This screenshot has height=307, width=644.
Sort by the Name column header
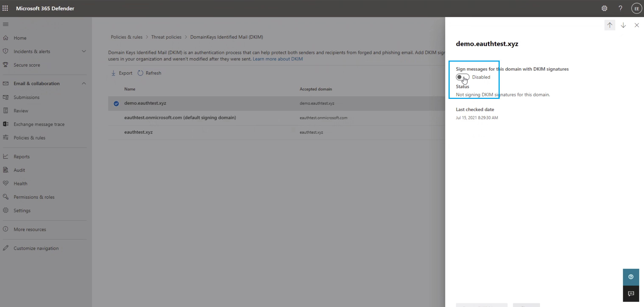pos(130,89)
